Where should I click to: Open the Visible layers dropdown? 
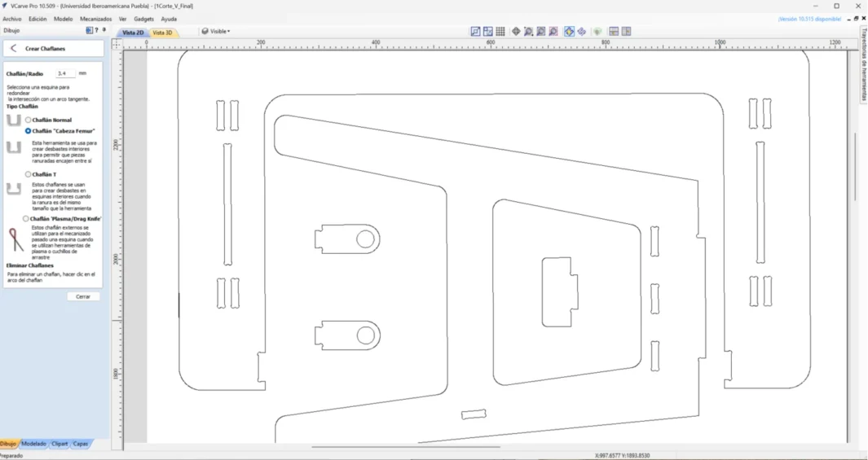click(217, 32)
